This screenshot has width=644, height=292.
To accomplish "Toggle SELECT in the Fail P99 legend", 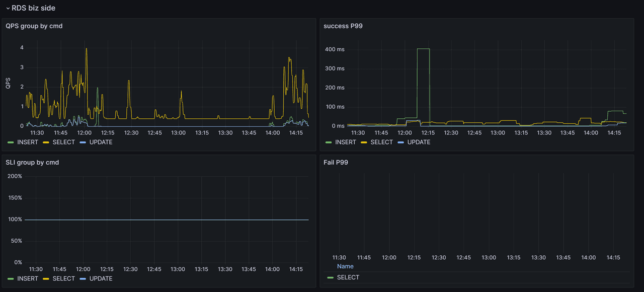I will coord(347,277).
